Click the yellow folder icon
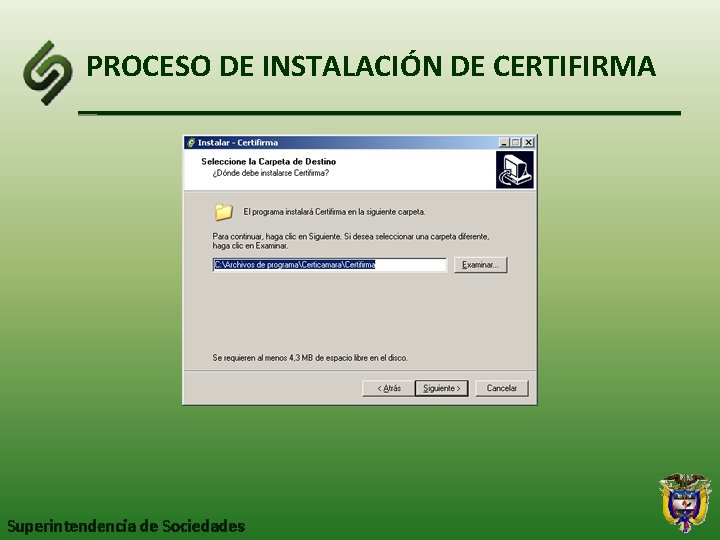This screenshot has width=720, height=540. point(224,212)
